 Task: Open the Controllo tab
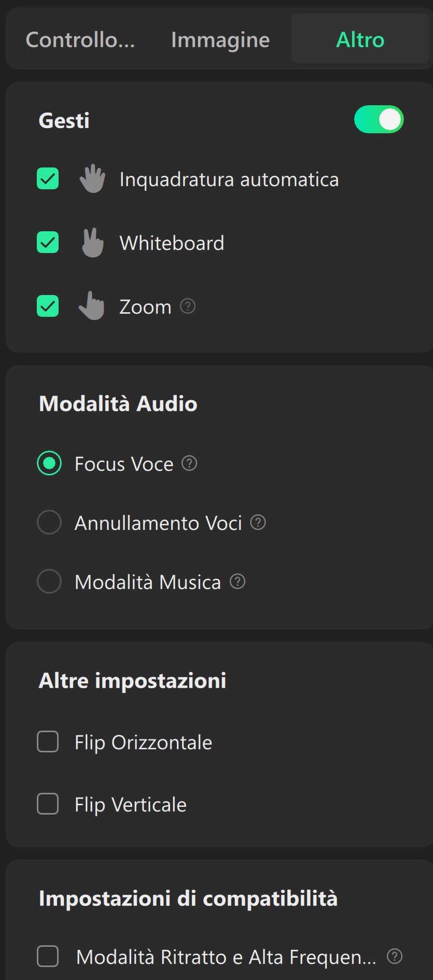[80, 40]
